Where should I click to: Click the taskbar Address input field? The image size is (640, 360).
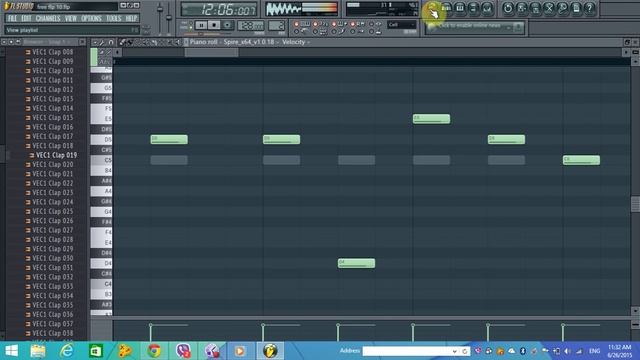pos(410,351)
